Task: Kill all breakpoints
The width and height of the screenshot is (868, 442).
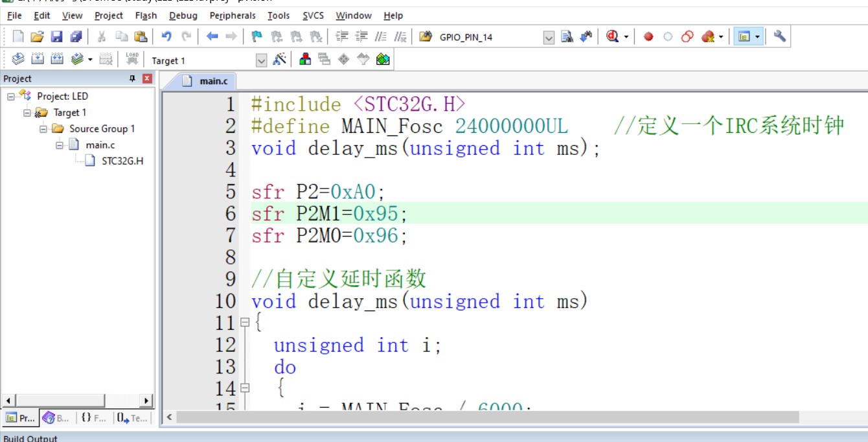Action: pos(708,37)
